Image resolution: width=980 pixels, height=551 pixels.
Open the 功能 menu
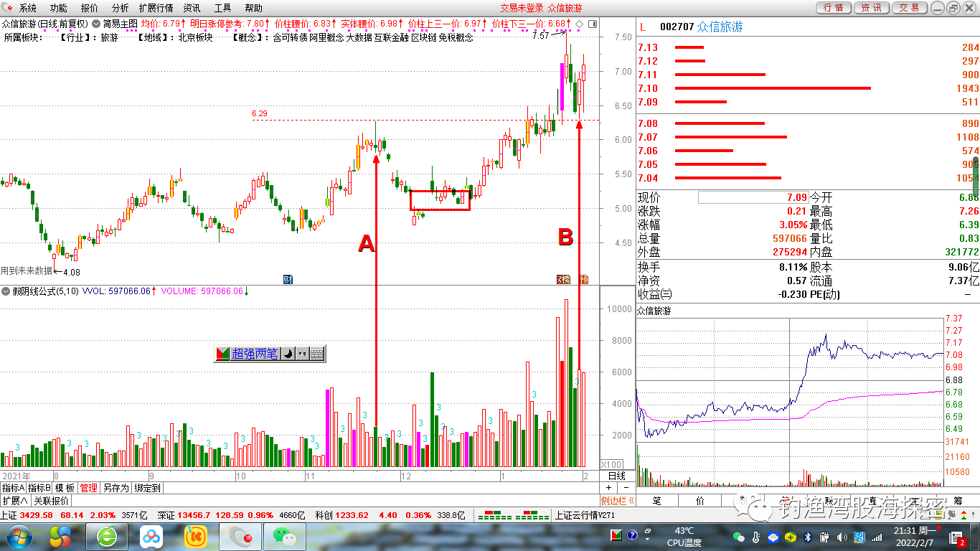pos(59,8)
